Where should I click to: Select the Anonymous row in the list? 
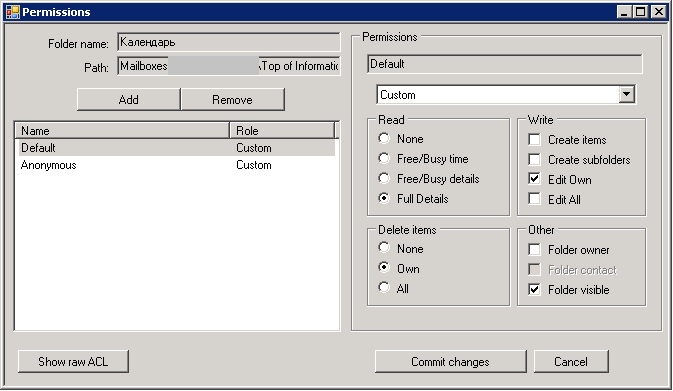click(176, 165)
